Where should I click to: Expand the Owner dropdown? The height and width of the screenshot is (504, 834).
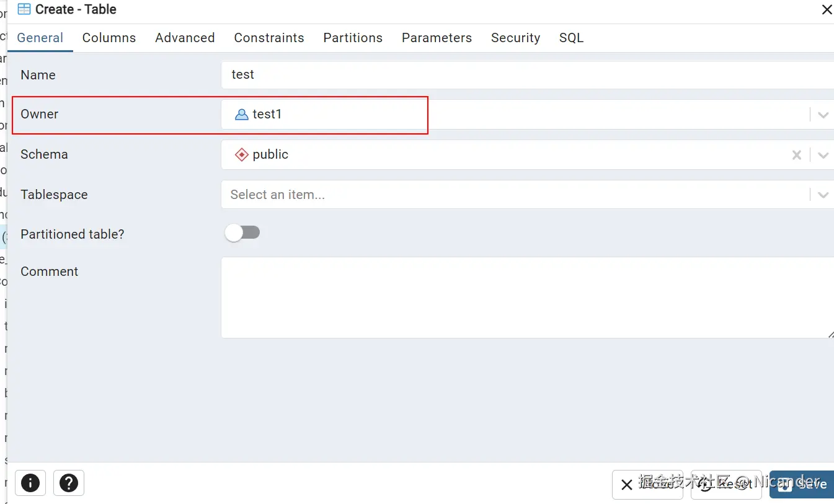pos(823,115)
